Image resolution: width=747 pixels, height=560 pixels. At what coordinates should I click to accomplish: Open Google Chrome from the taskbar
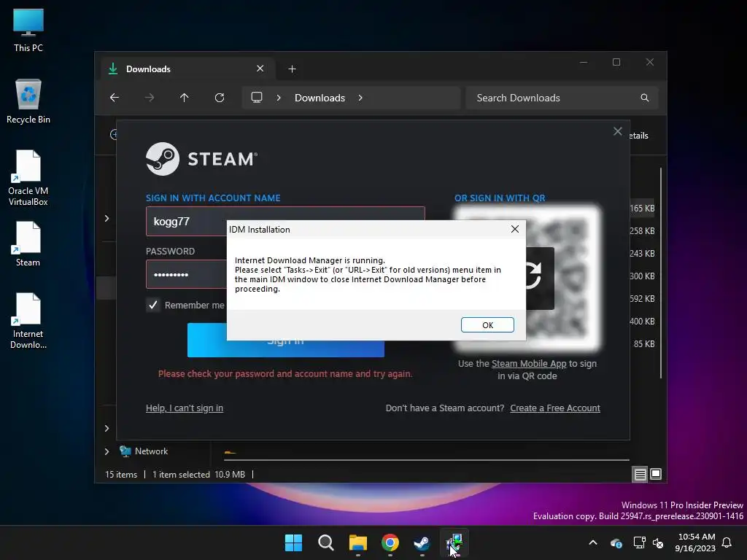tap(390, 542)
